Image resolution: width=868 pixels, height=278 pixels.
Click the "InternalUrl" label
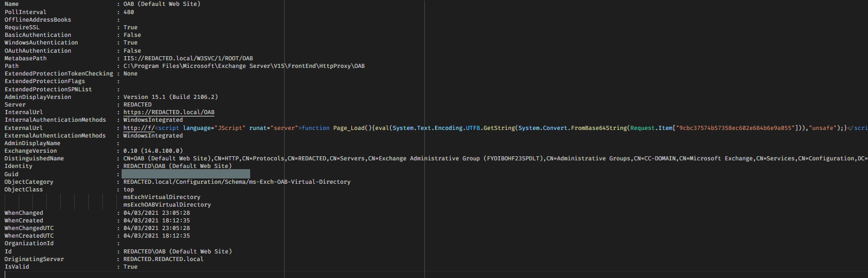point(24,112)
